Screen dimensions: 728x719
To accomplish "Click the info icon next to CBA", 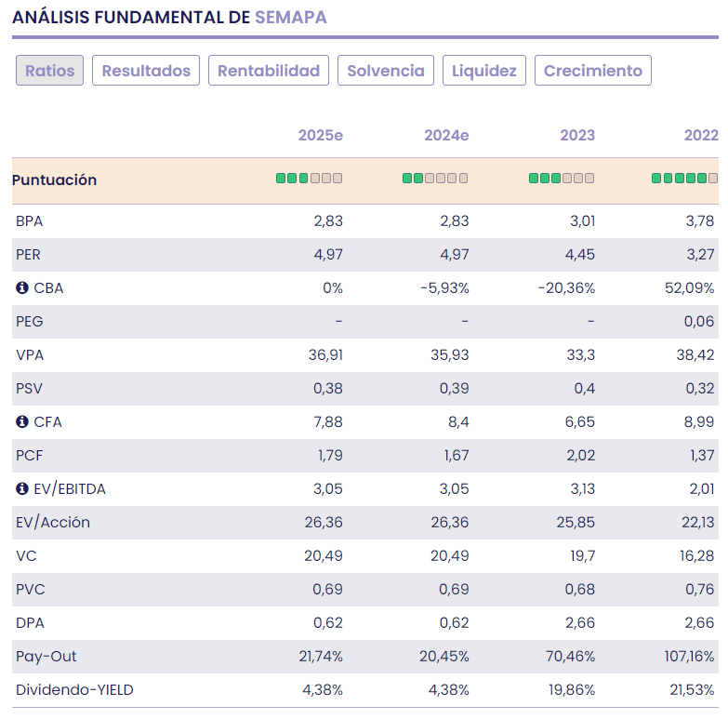I will tap(22, 288).
